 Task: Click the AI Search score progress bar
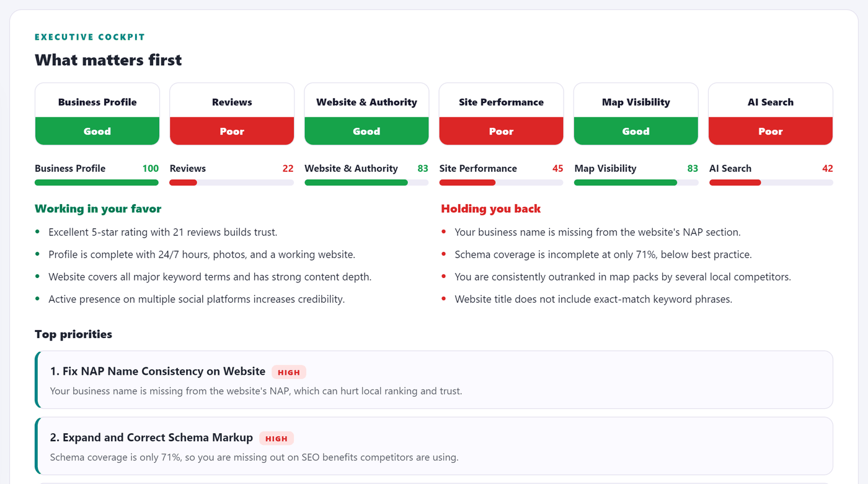click(x=771, y=182)
